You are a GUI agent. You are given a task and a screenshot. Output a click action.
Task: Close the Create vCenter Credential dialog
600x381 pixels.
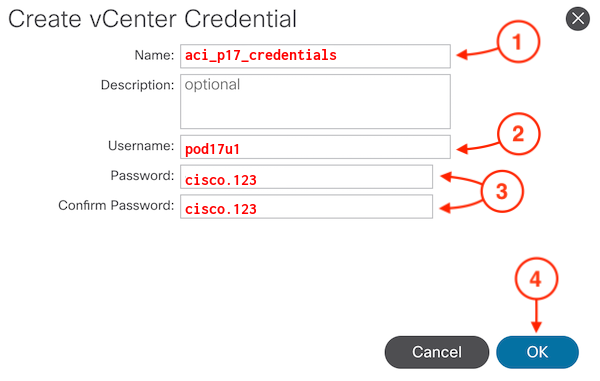578,18
